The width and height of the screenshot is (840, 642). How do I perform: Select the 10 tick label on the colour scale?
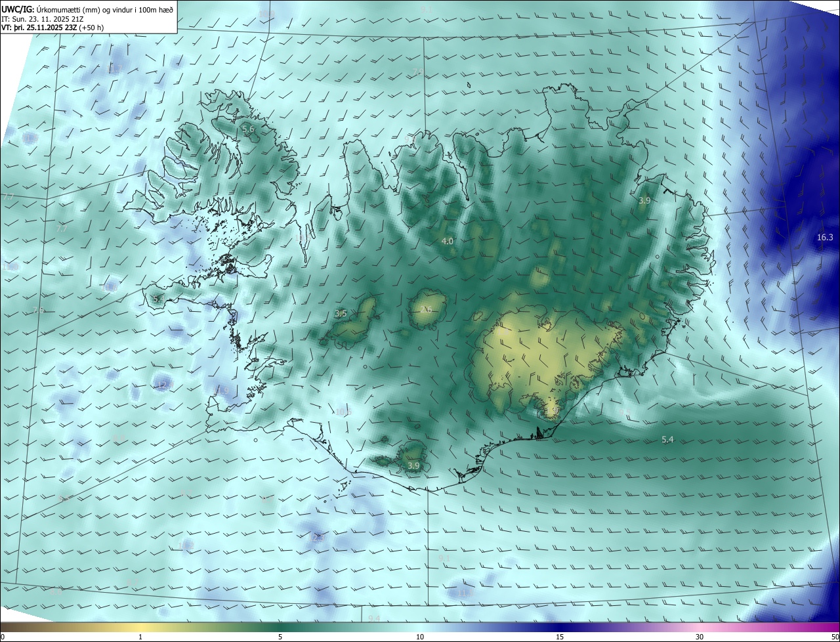coord(420,637)
